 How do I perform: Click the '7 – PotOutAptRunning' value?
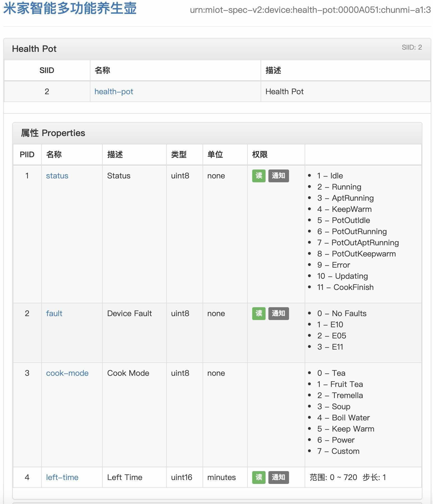pyautogui.click(x=358, y=243)
